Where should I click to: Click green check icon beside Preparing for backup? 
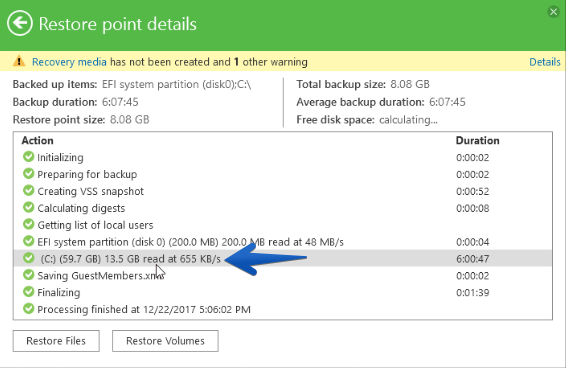(29, 174)
